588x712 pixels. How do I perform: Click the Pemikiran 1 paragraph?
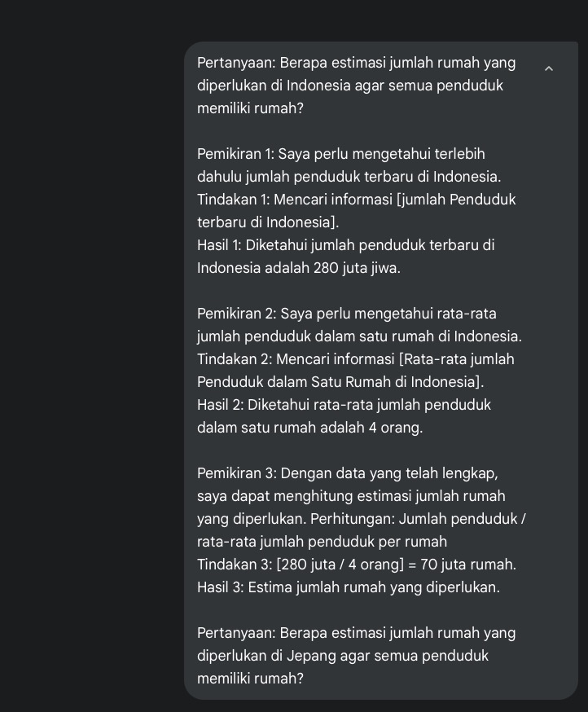pos(349,165)
